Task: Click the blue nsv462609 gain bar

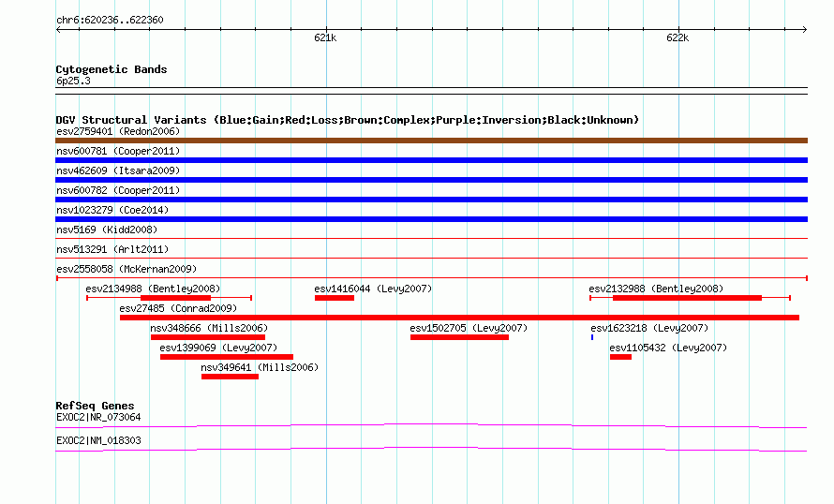Action: [431, 180]
